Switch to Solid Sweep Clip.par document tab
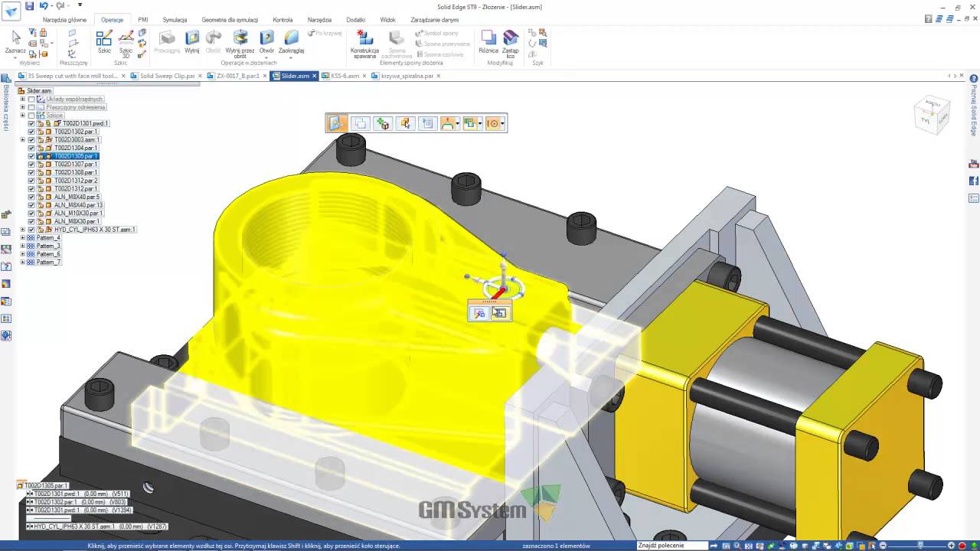This screenshot has width=980, height=551. pyautogui.click(x=167, y=76)
